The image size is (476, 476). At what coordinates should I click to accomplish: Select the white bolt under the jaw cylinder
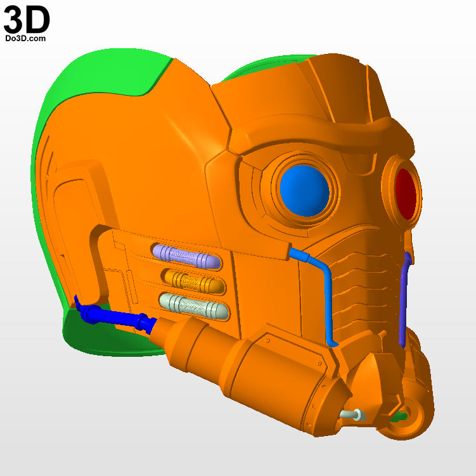tap(353, 415)
